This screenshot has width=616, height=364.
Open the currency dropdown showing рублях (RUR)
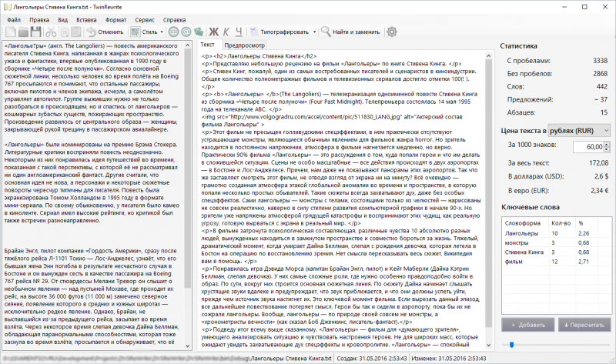point(579,130)
